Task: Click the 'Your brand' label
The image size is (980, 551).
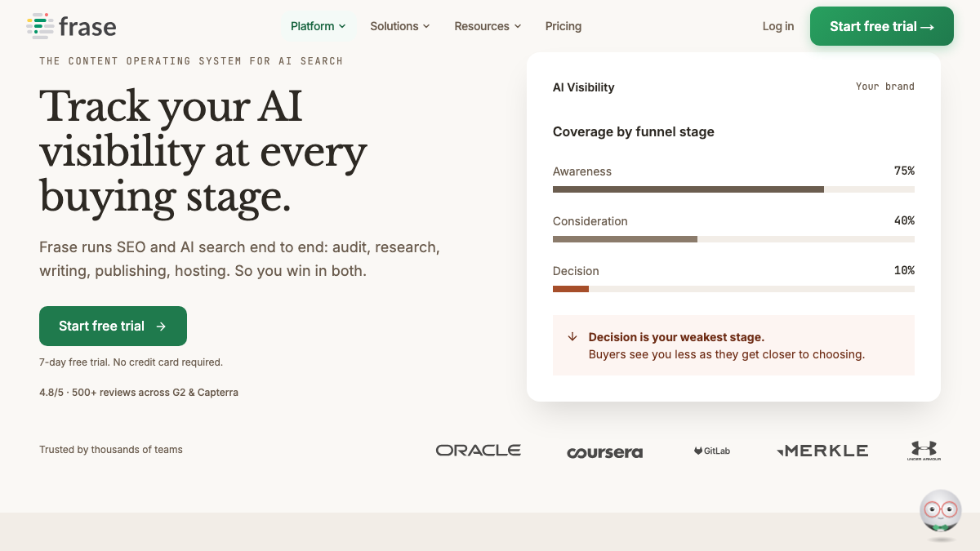Action: [885, 87]
